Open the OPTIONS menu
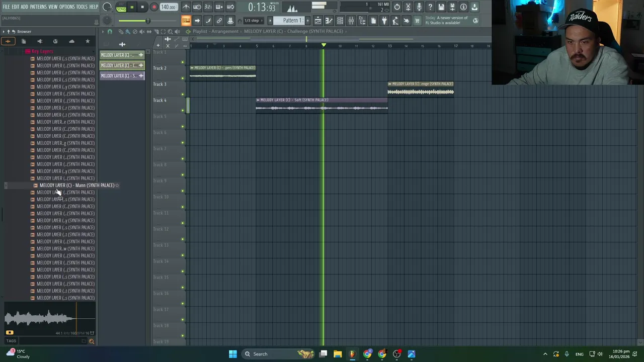Viewport: 644px width, 362px height. [x=67, y=7]
